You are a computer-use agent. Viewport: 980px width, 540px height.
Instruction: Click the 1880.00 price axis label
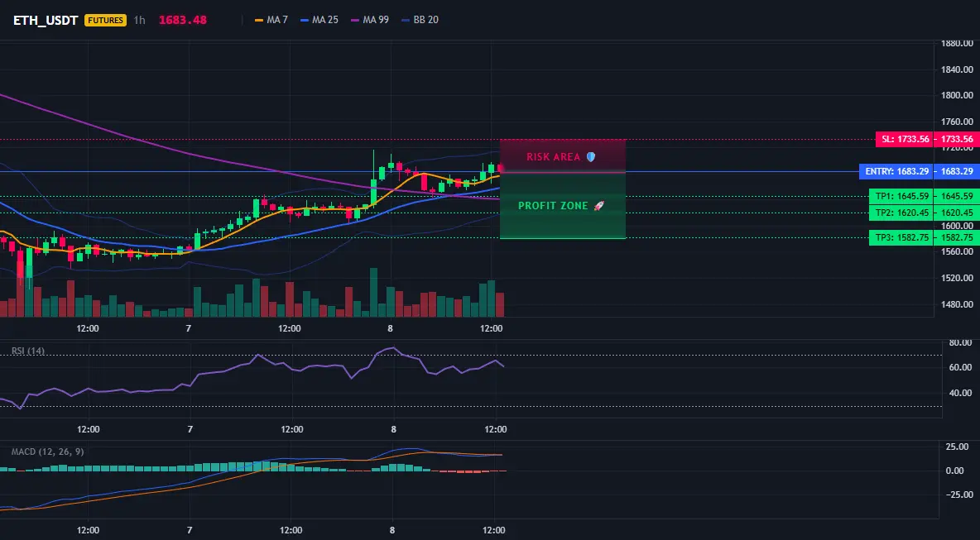(x=957, y=43)
